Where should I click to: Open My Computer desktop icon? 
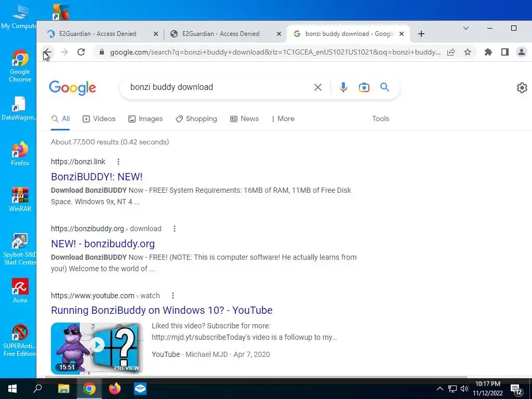[18, 17]
